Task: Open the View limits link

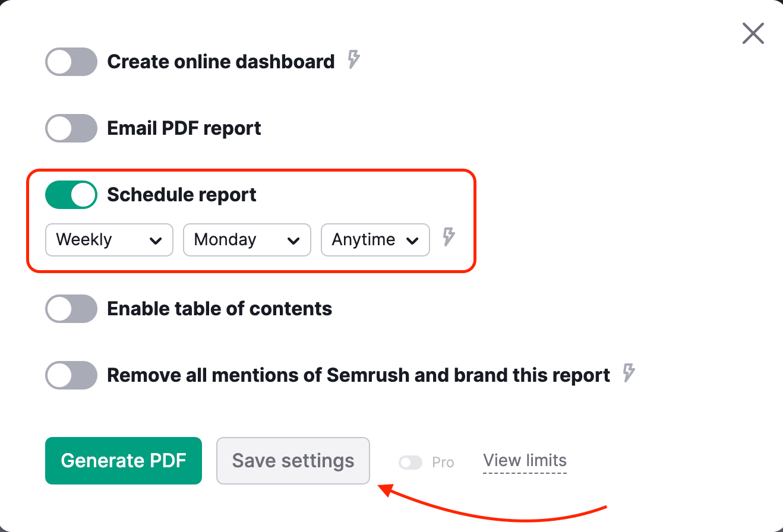Action: pyautogui.click(x=525, y=460)
